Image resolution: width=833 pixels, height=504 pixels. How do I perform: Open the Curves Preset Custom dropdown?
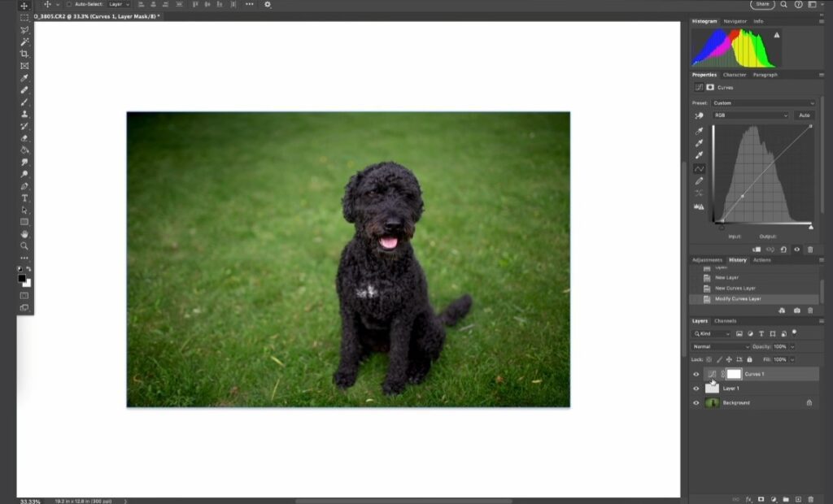761,103
